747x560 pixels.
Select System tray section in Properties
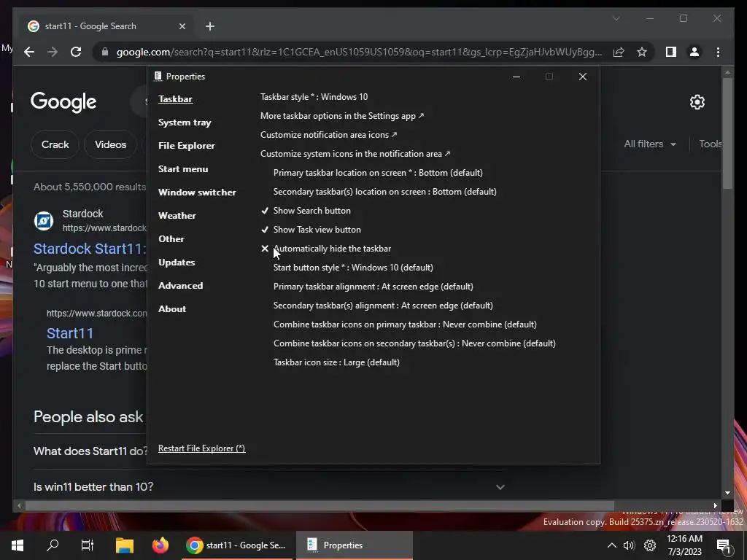[x=185, y=122]
